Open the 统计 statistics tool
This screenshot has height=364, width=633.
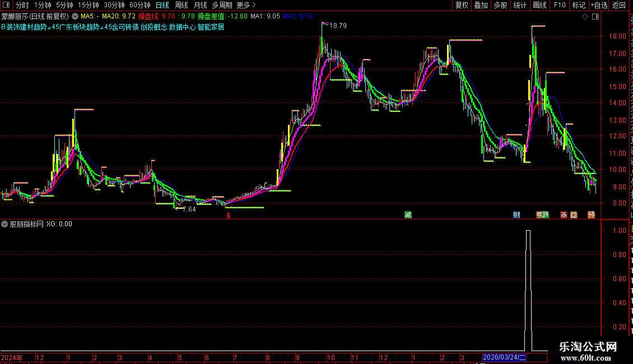(519, 5)
